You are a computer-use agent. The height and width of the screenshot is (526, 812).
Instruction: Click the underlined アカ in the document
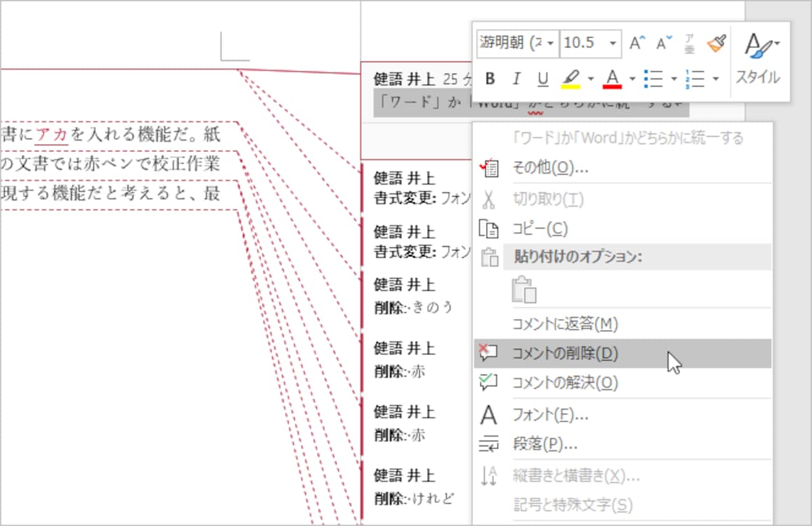tap(51, 135)
